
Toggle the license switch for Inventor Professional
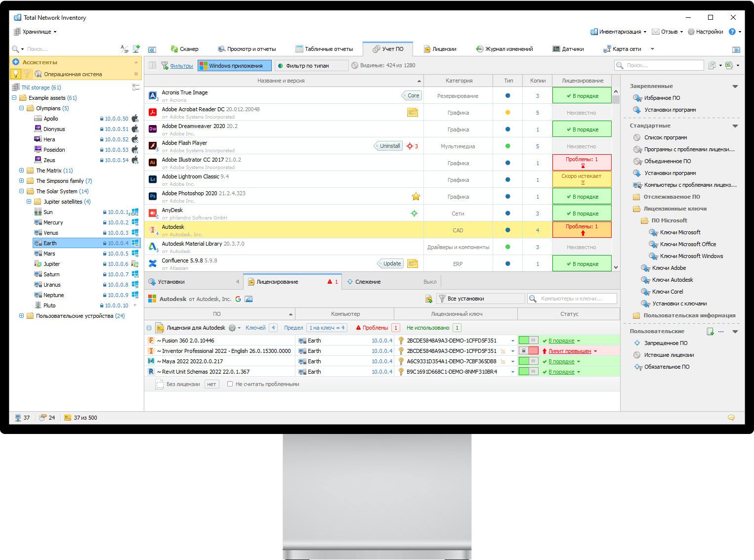coord(529,351)
